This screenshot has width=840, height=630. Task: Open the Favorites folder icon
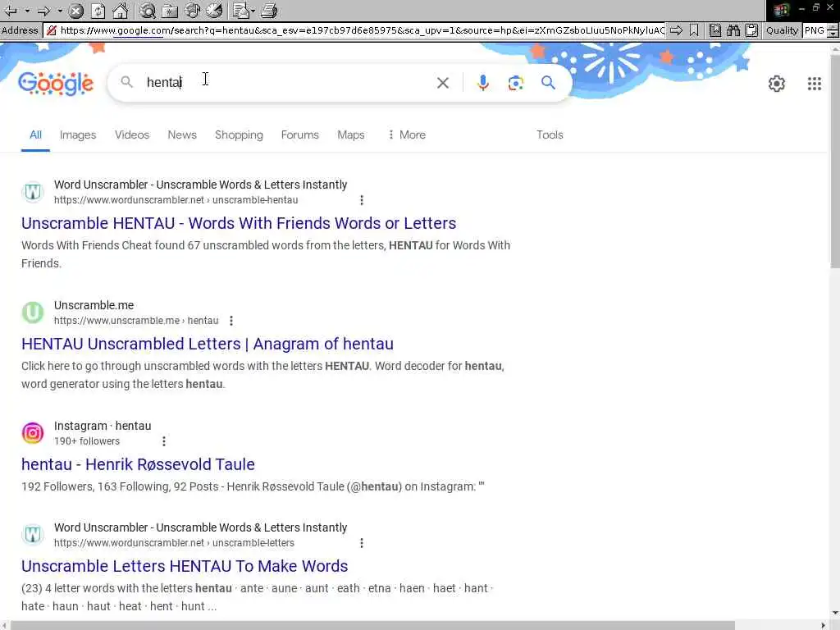(x=170, y=10)
